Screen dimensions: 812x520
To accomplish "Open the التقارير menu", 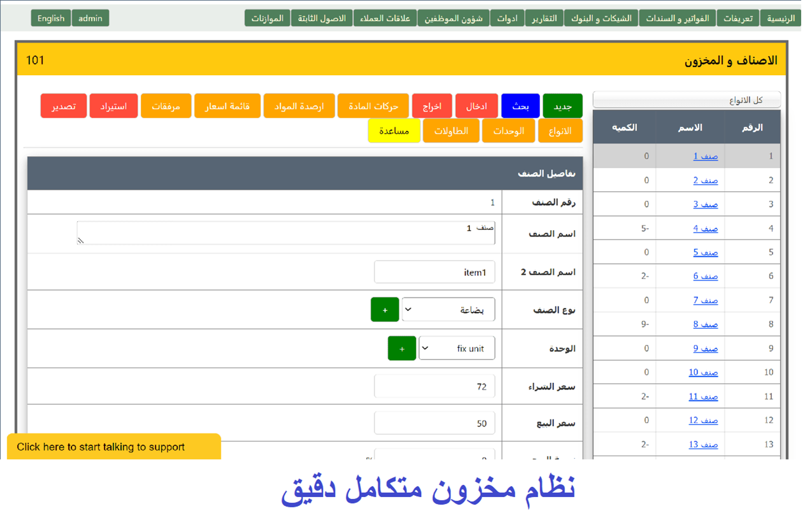I will 545,18.
